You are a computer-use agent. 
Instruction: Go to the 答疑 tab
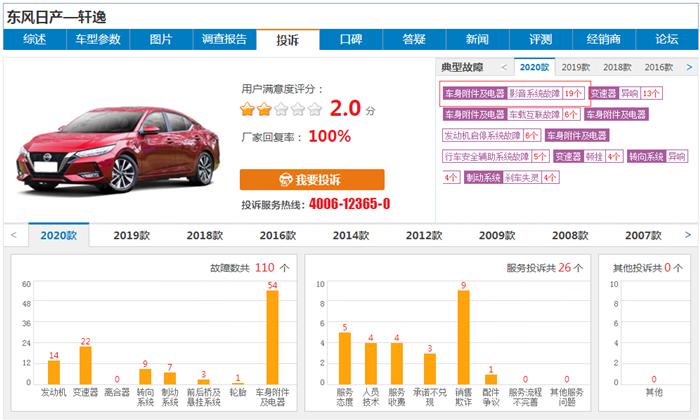pyautogui.click(x=414, y=39)
